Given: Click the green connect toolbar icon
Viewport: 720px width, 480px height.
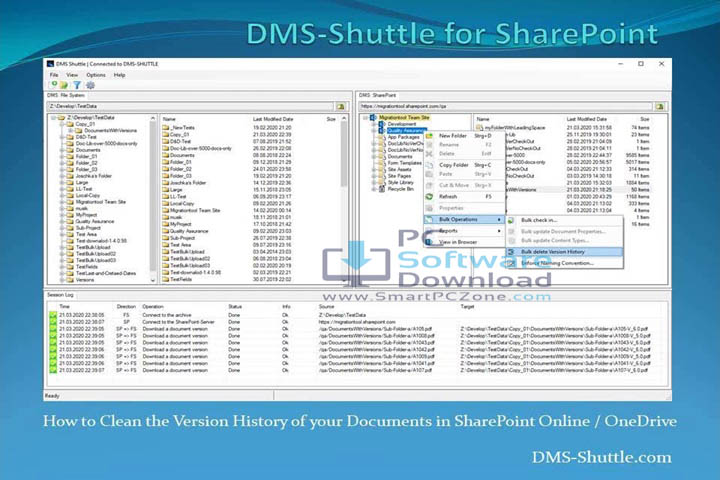Looking at the screenshot, I should pyautogui.click(x=54, y=85).
